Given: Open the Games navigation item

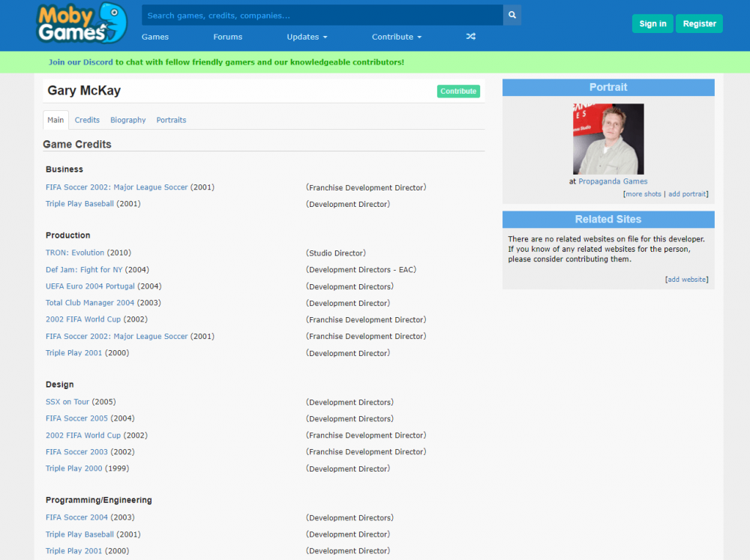Looking at the screenshot, I should point(155,37).
